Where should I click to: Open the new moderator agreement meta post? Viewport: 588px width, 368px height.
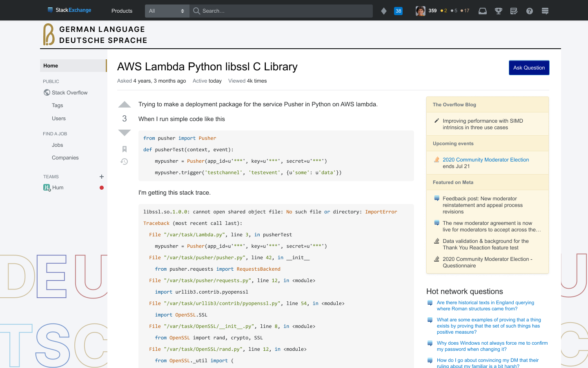pos(492,227)
